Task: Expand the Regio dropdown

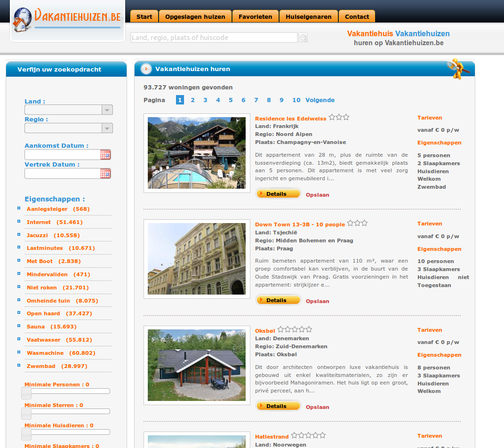Action: click(69, 128)
